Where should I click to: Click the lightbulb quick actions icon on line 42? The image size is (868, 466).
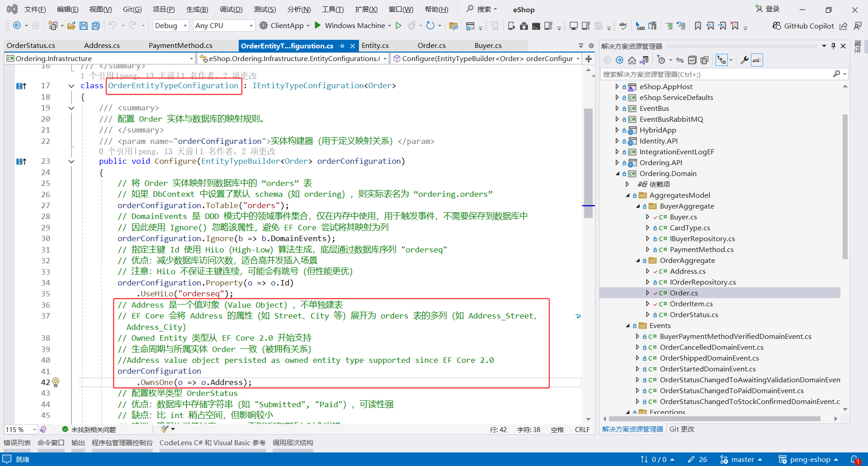coord(56,382)
